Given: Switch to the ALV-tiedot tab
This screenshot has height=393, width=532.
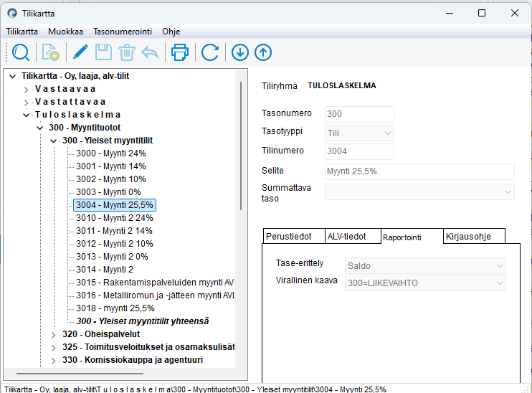Looking at the screenshot, I should (353, 236).
